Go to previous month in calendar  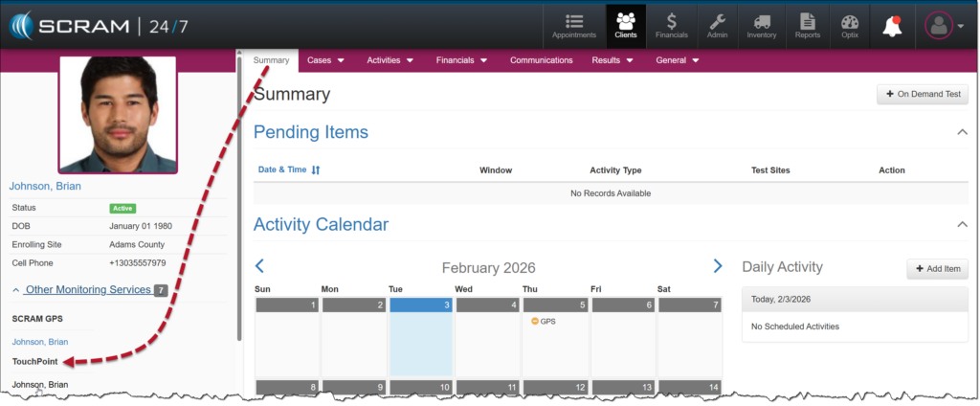point(259,266)
